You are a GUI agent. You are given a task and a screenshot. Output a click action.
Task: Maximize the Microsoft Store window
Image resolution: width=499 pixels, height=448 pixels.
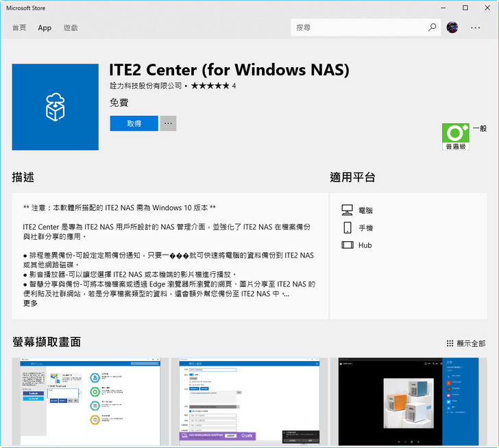(x=465, y=8)
